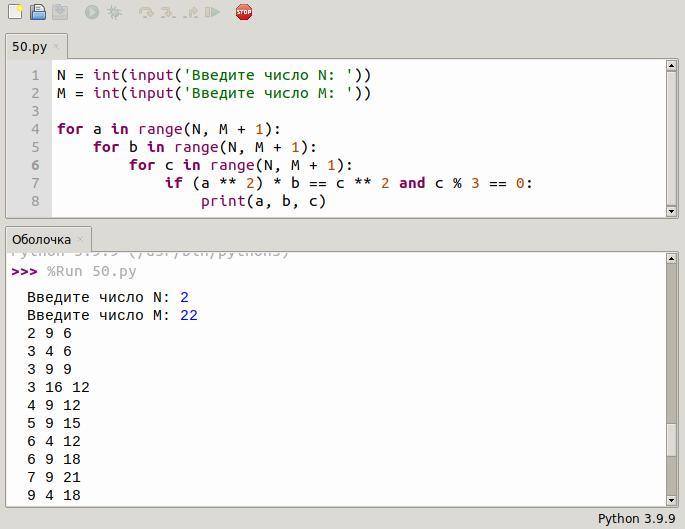Screen dimensions: 685x529
Task: Select the 50.py editor tab
Action: [x=29, y=47]
